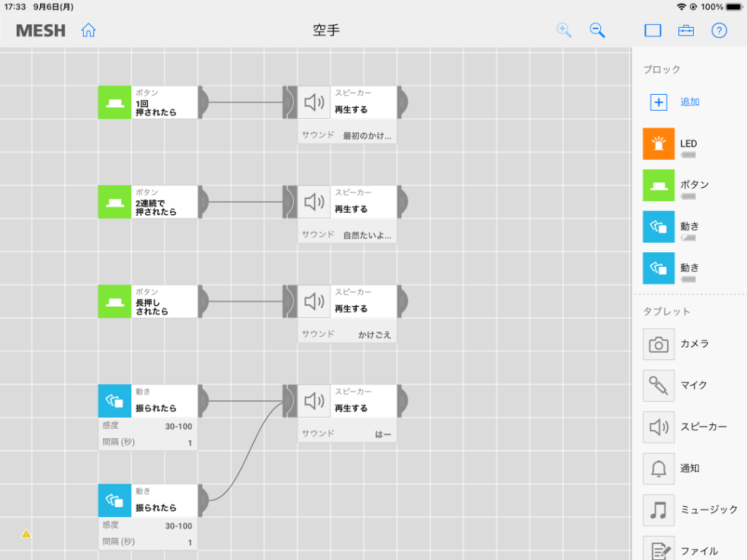Select the 通知 bell icon

(x=659, y=469)
